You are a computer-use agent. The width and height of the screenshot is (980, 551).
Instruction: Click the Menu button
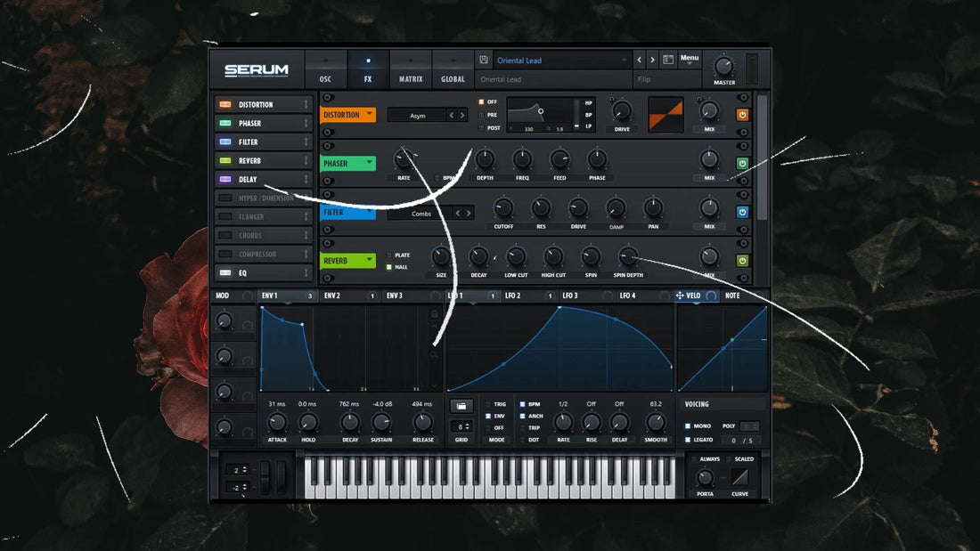(x=690, y=61)
